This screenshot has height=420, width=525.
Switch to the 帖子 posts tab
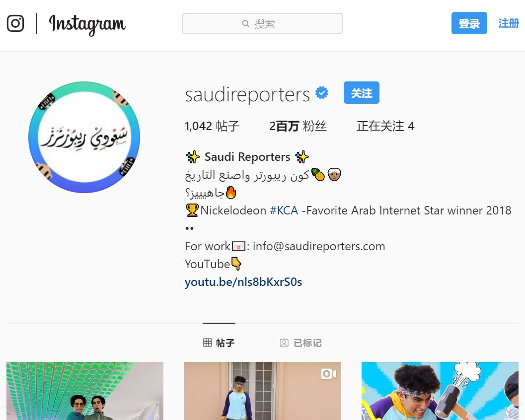[x=219, y=343]
